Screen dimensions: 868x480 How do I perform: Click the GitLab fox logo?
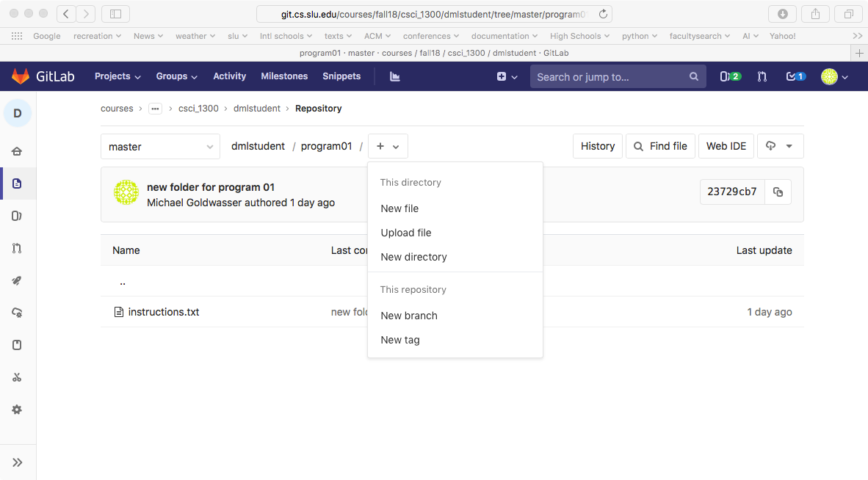click(x=20, y=76)
